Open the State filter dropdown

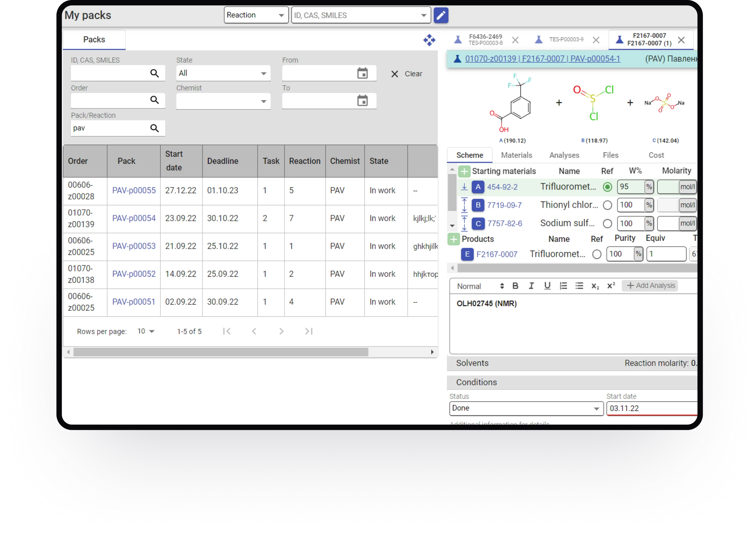223,73
